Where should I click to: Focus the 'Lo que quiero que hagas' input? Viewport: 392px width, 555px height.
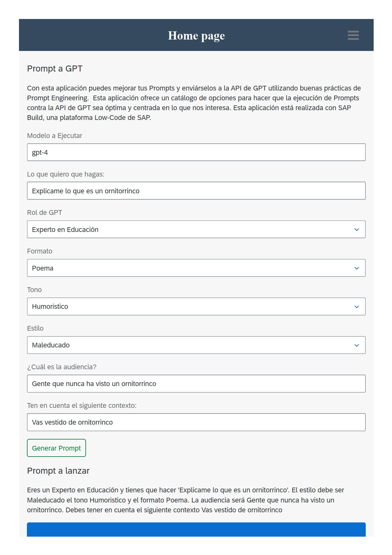(196, 191)
